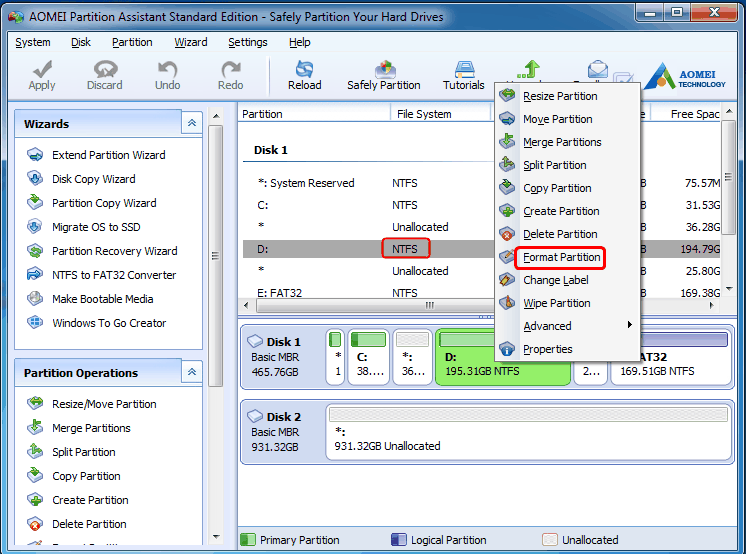Click the Undo arrow icon
This screenshot has width=746, height=554.
click(167, 69)
